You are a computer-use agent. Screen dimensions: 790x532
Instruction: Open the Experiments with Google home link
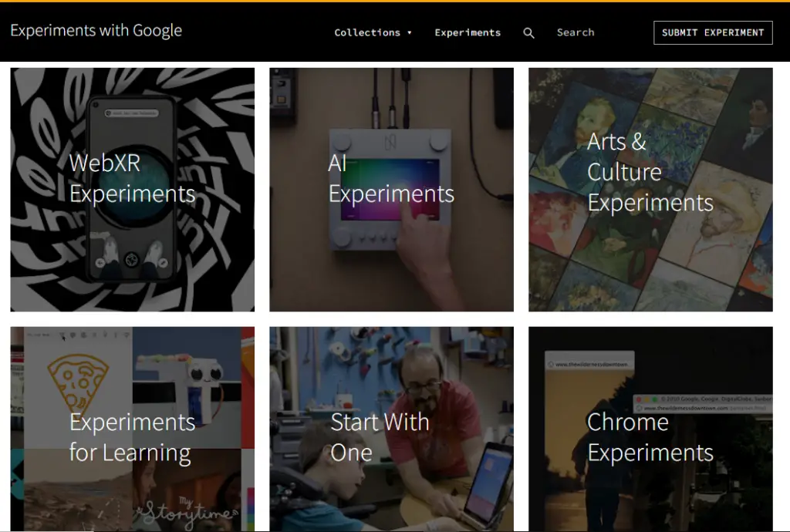point(96,31)
